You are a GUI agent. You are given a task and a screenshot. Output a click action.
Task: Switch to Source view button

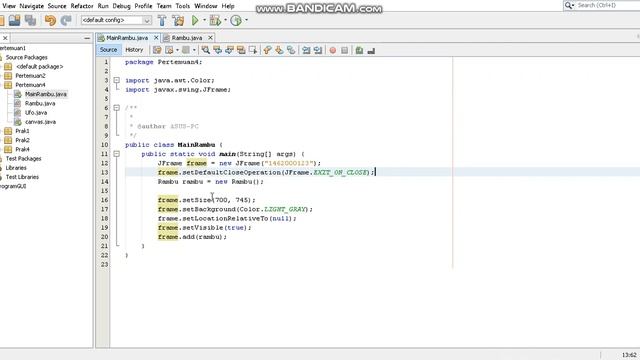[x=108, y=50]
